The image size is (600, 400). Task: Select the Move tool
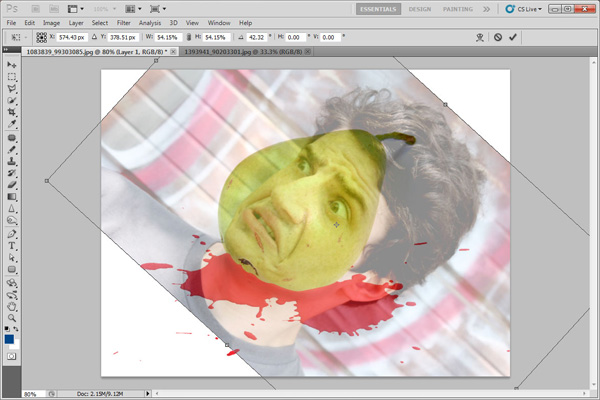pyautogui.click(x=12, y=64)
